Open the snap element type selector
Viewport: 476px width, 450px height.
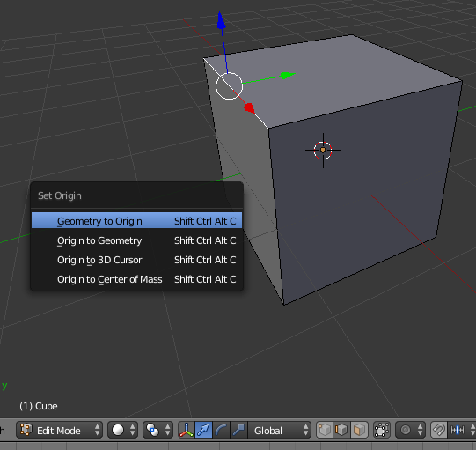pos(462,430)
